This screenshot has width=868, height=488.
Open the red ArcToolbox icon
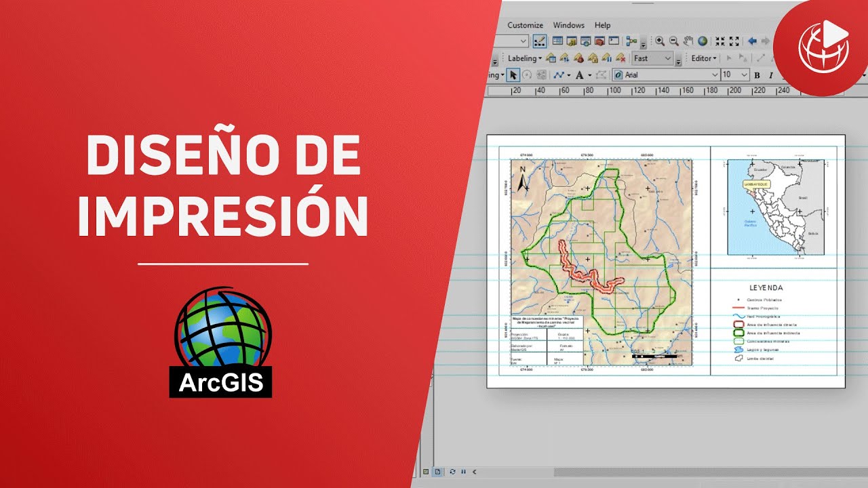click(x=599, y=41)
